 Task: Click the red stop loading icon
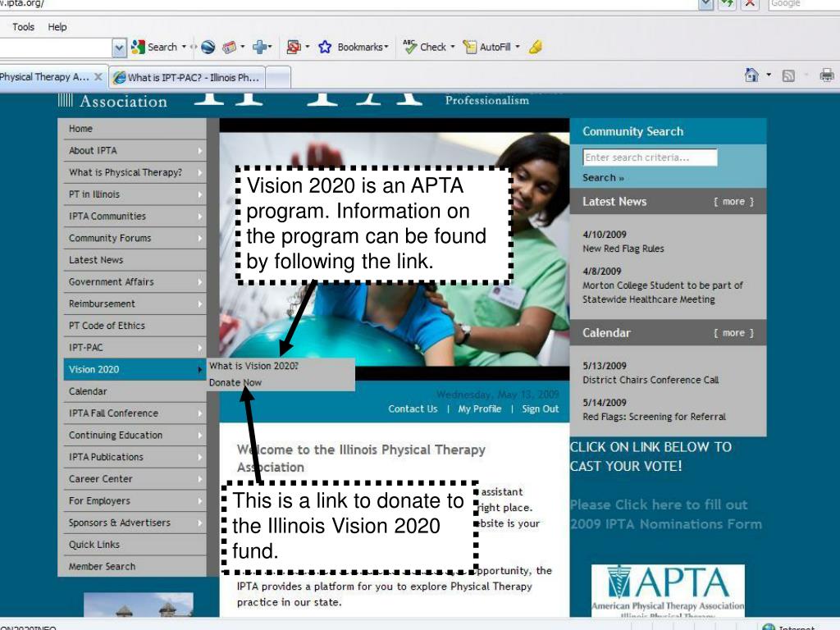coord(750,3)
